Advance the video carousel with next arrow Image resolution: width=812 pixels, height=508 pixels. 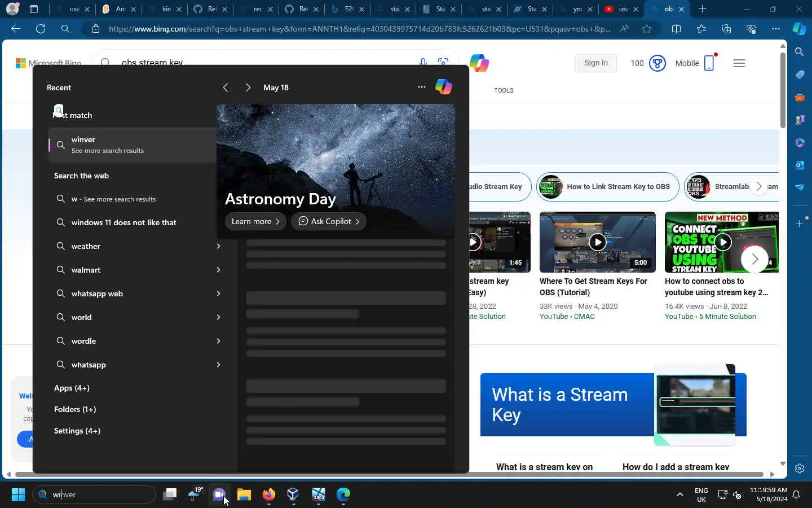[x=755, y=259]
